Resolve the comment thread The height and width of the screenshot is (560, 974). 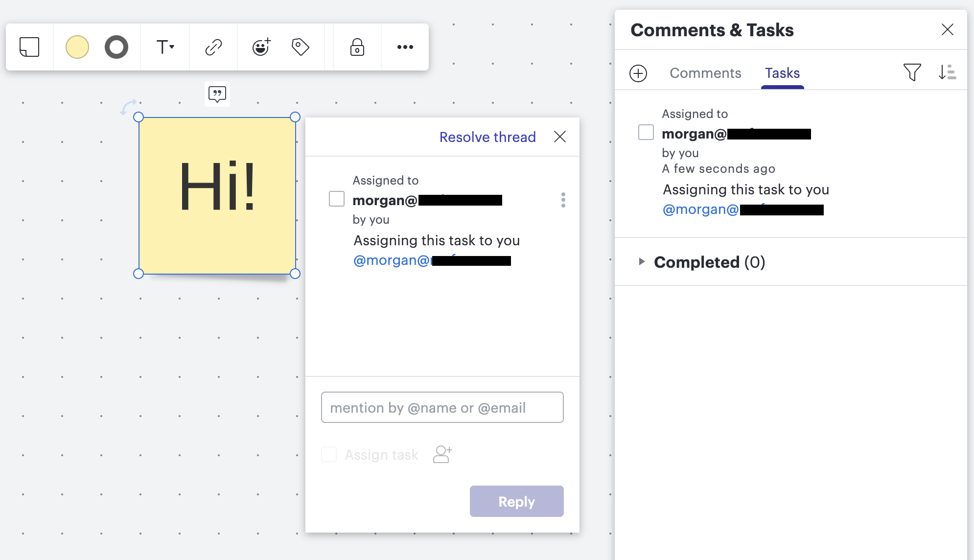(x=487, y=137)
